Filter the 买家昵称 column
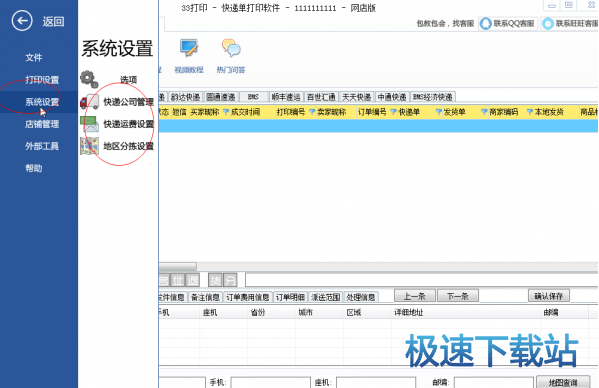599x388 pixels. pos(226,112)
